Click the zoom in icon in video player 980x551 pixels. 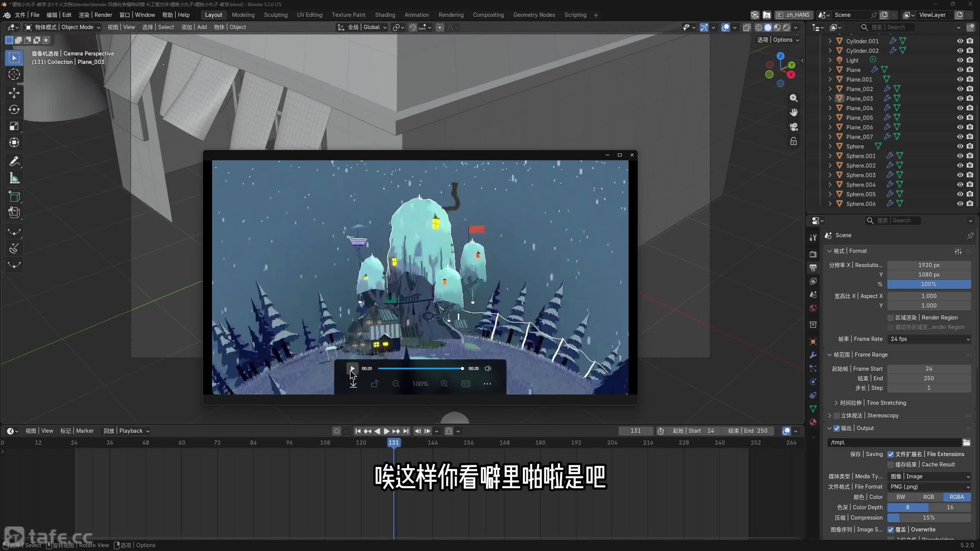(x=444, y=384)
